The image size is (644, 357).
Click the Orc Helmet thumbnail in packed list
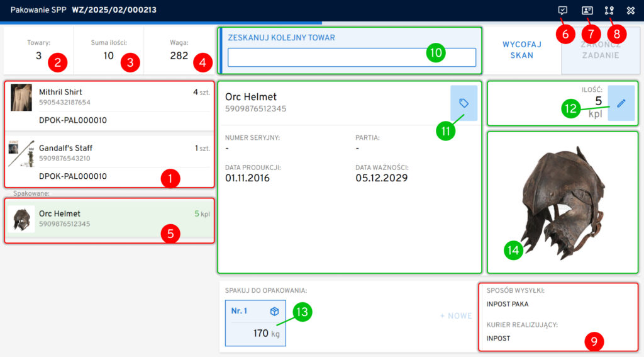click(21, 218)
